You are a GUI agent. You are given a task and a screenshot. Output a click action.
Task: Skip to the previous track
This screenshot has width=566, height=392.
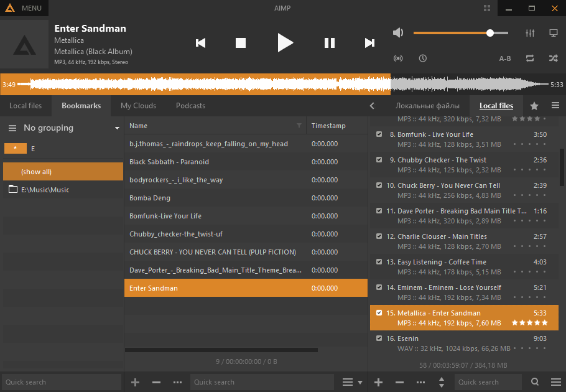tap(201, 43)
